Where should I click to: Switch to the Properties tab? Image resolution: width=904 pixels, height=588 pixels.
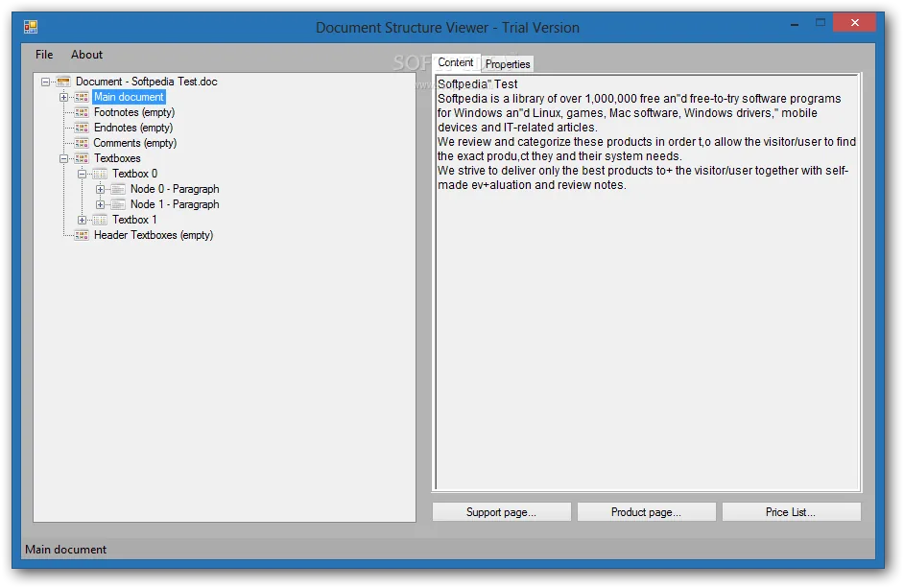tap(508, 64)
